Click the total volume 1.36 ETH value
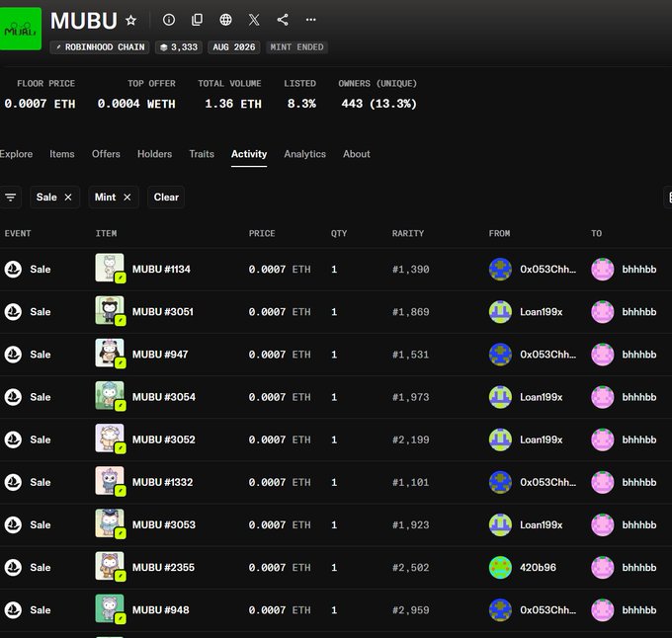Screen dimensions: 672x638 pyautogui.click(x=233, y=104)
